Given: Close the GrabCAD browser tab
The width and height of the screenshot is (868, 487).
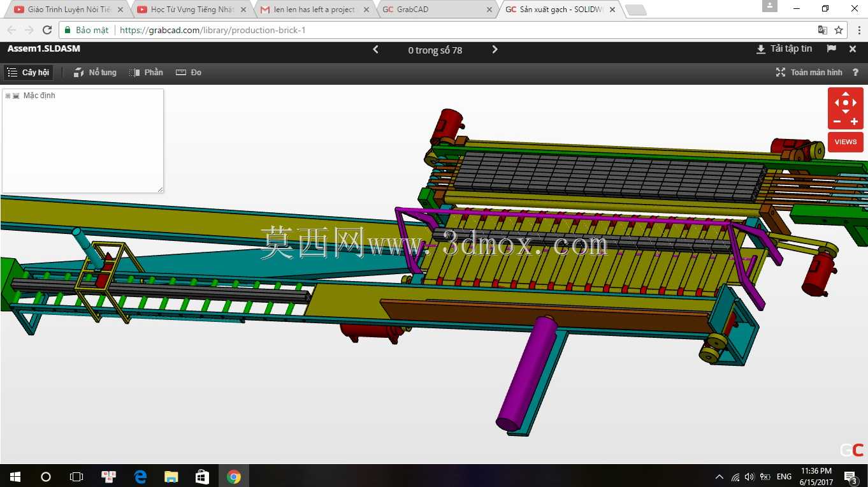Looking at the screenshot, I should (x=489, y=10).
